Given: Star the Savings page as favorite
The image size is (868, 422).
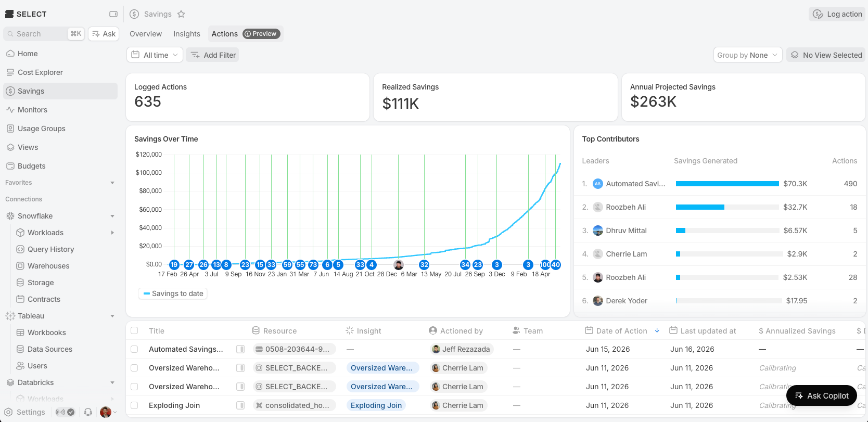Looking at the screenshot, I should tap(181, 14).
